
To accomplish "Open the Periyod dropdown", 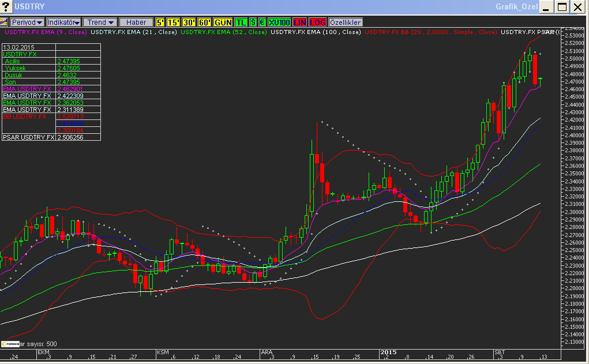I will [28, 22].
